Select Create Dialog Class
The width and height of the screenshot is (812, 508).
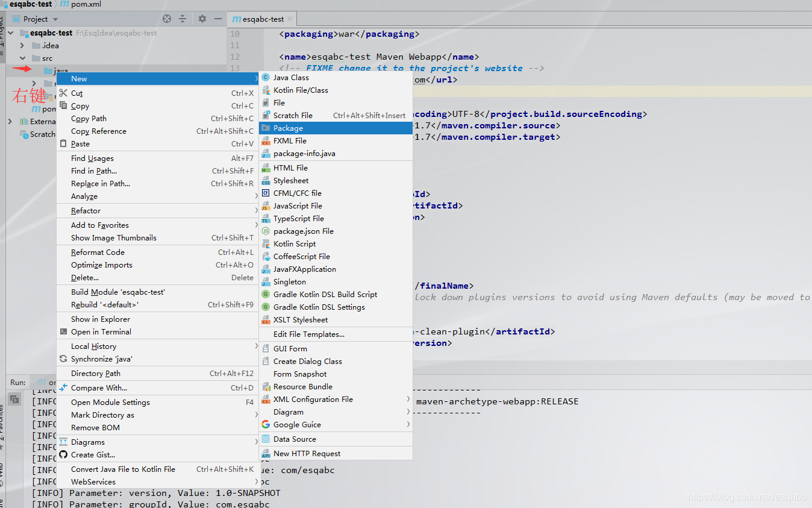(336, 362)
